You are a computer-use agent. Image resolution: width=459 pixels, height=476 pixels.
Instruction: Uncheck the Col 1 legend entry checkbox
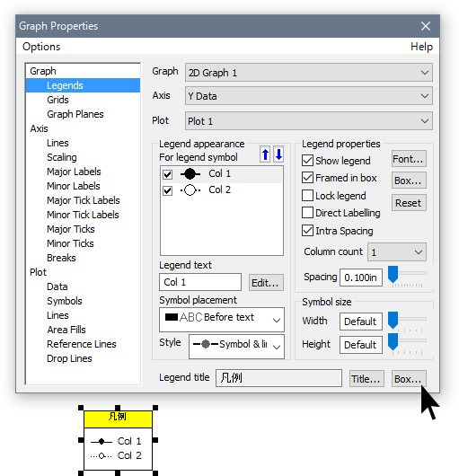point(168,174)
